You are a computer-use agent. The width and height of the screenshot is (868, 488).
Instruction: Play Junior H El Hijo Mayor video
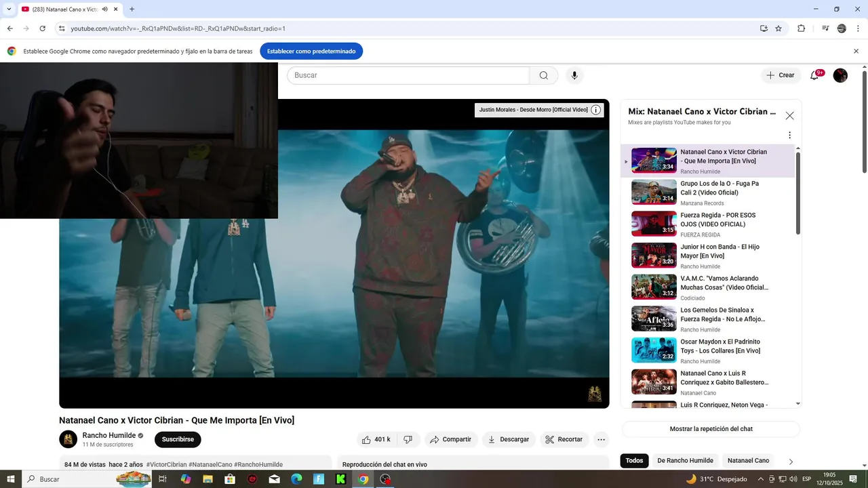click(708, 256)
